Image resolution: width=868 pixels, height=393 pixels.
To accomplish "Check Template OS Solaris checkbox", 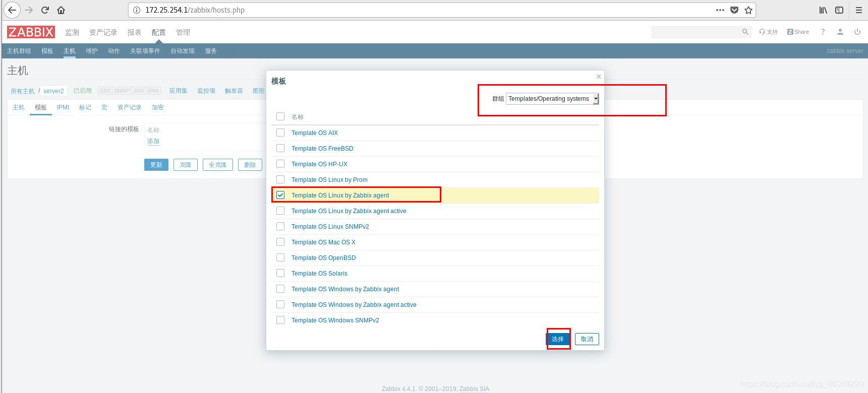I will coord(280,273).
